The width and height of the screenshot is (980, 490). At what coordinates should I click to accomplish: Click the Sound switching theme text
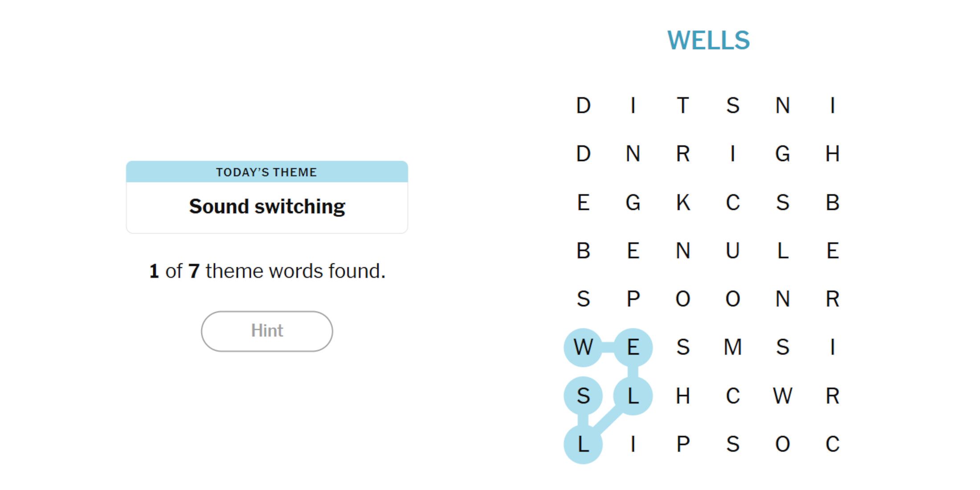coord(267,207)
